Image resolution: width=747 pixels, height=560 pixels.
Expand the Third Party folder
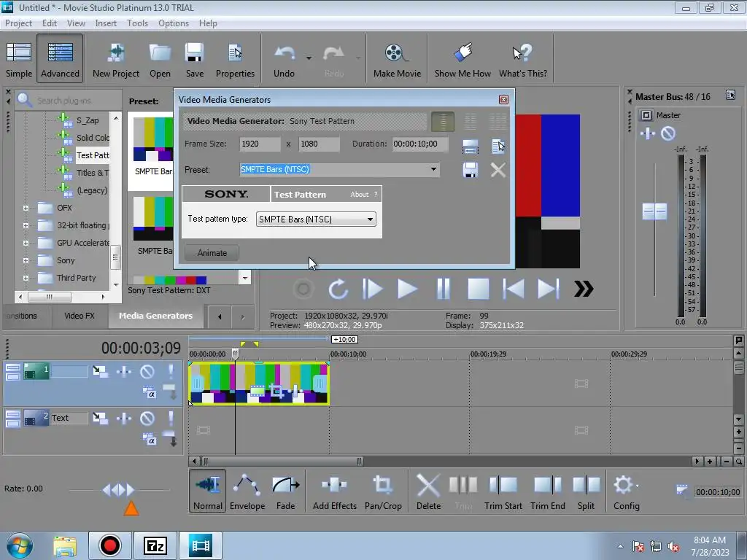(26, 278)
